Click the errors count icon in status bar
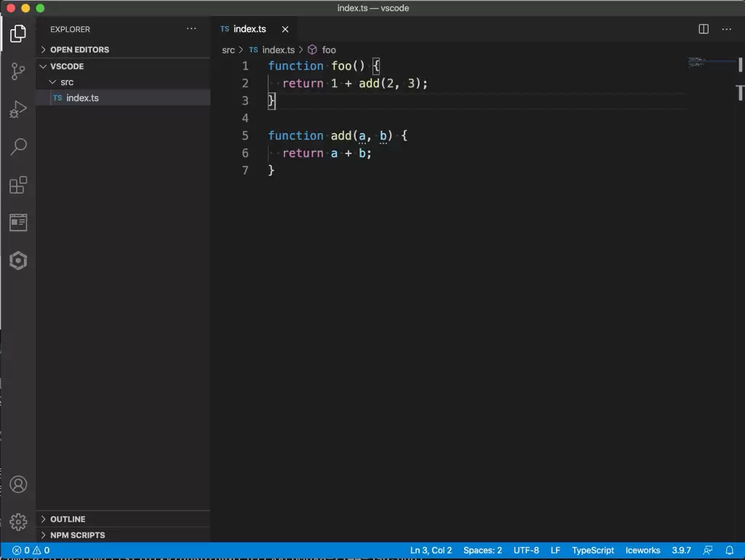This screenshot has width=745, height=560. [x=17, y=551]
